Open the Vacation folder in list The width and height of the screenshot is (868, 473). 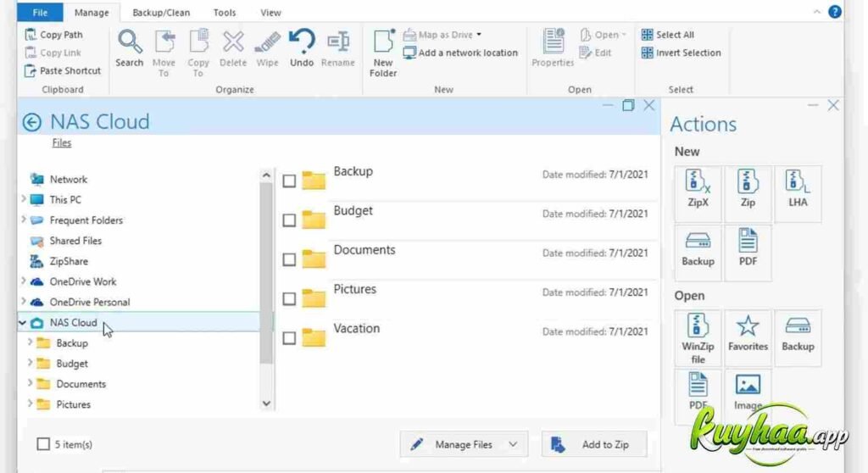[x=357, y=328]
